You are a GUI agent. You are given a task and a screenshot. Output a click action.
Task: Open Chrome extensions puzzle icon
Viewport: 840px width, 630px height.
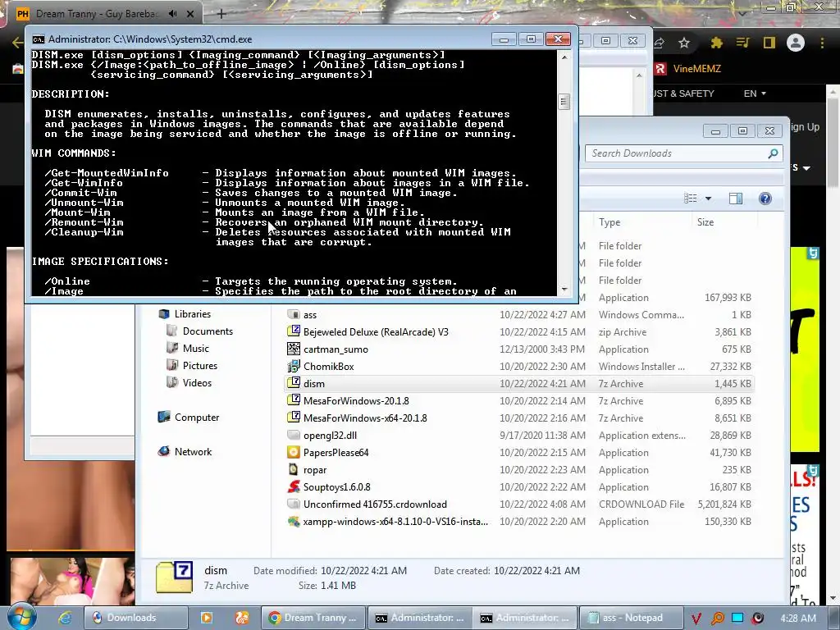[x=716, y=43]
